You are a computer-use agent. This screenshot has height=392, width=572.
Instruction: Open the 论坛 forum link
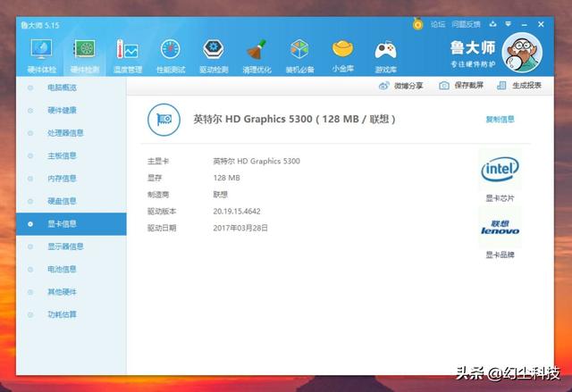(438, 24)
